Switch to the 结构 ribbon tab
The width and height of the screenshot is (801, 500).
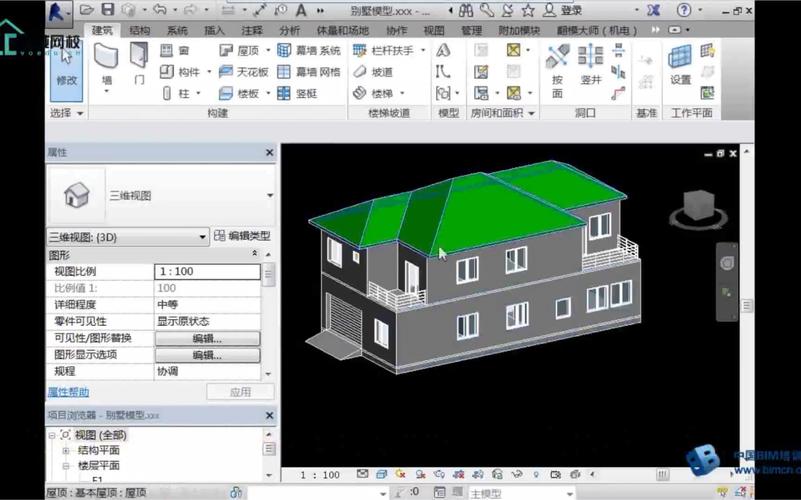pyautogui.click(x=140, y=30)
